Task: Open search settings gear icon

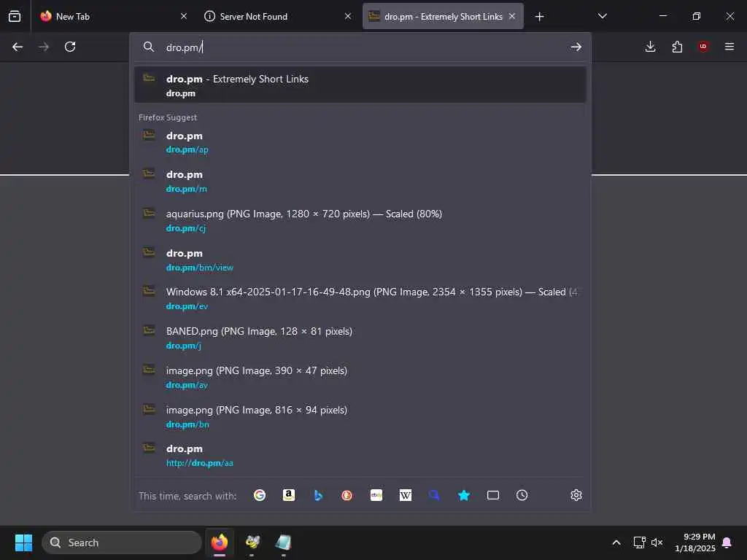Action: (576, 495)
